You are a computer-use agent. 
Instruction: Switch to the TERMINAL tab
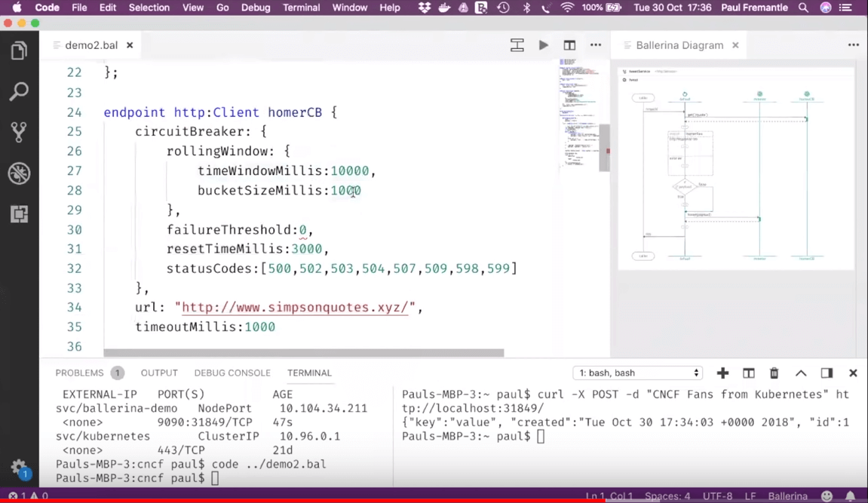pyautogui.click(x=309, y=373)
